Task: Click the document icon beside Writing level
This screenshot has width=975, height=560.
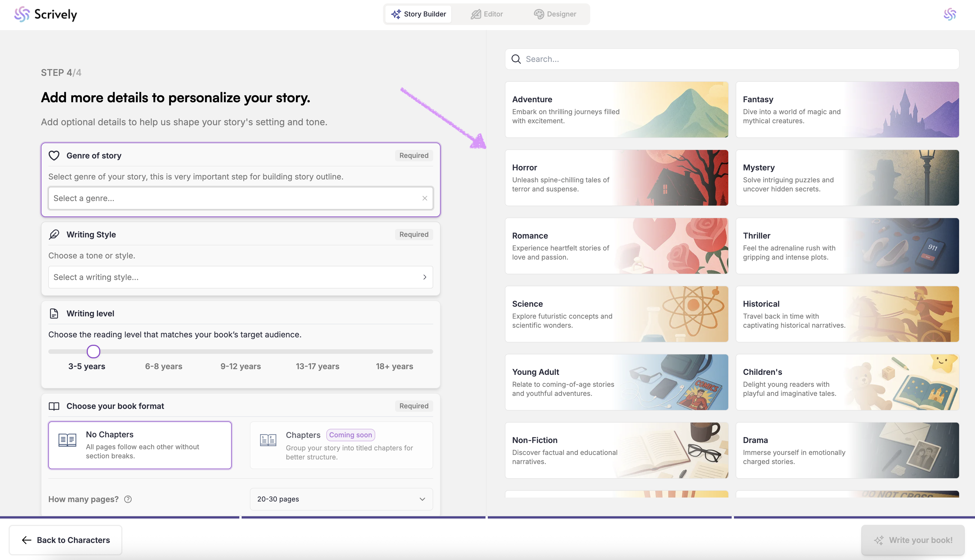Action: (54, 314)
